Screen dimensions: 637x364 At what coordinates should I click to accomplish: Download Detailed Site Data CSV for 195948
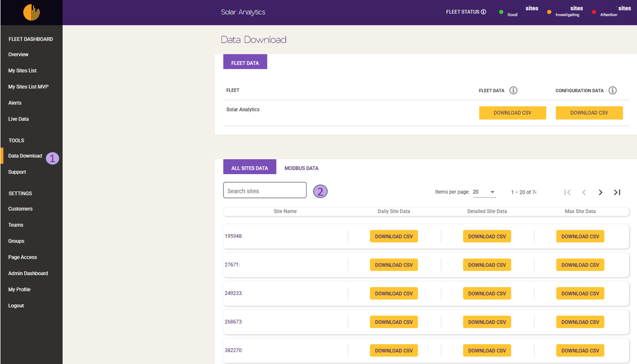pos(487,237)
